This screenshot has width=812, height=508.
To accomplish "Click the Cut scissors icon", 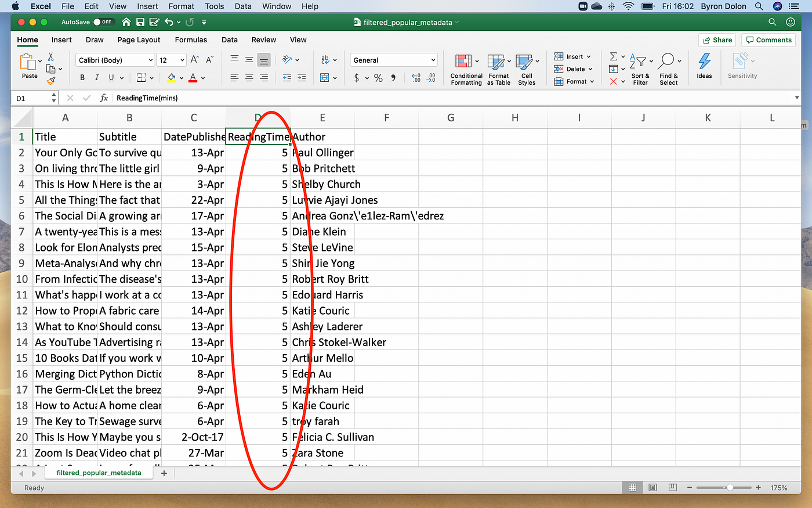I will [51, 57].
